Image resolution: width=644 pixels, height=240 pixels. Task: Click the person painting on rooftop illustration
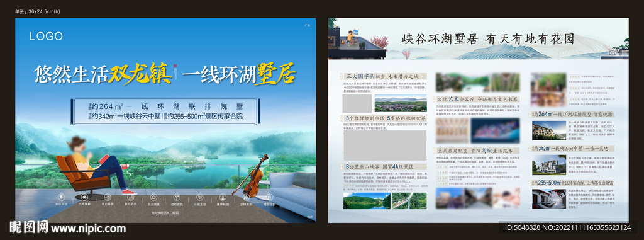pos(352,38)
